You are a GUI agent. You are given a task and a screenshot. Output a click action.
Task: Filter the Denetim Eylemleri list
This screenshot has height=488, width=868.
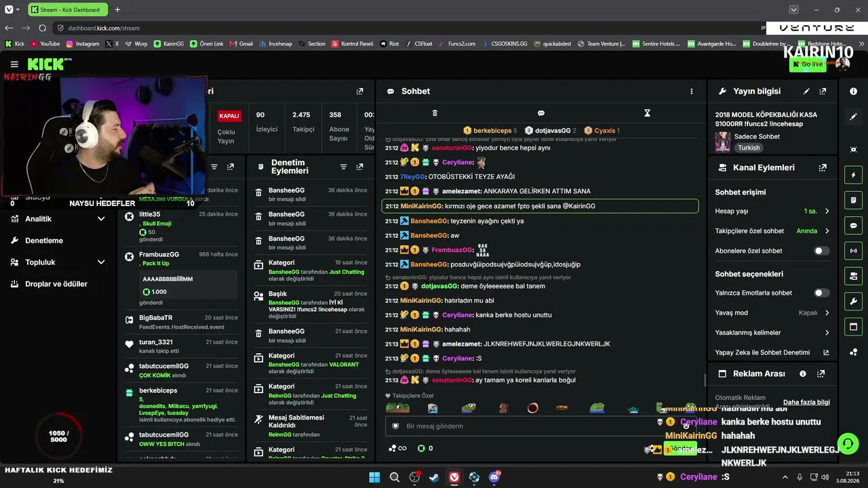pos(343,167)
